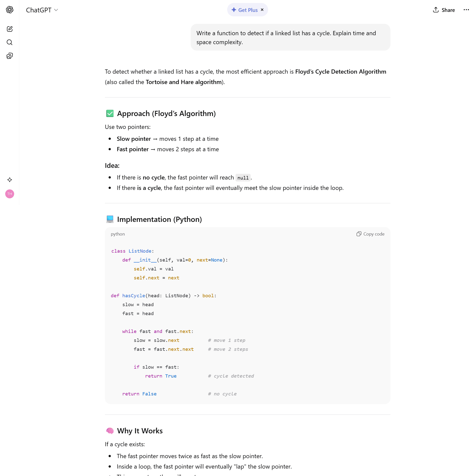Dismiss the Get Plus pill
Screen dimensions: 476x476
coord(262,10)
